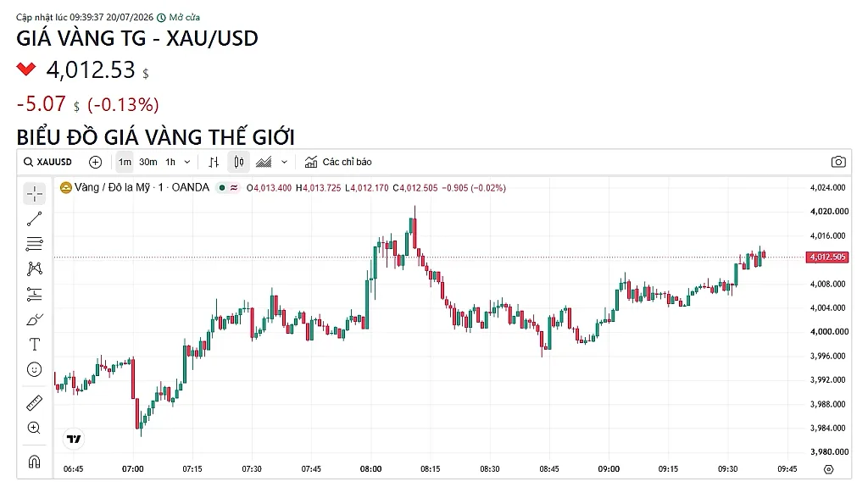Switch to the 30m timeframe
The width and height of the screenshot is (868, 487).
click(x=147, y=162)
